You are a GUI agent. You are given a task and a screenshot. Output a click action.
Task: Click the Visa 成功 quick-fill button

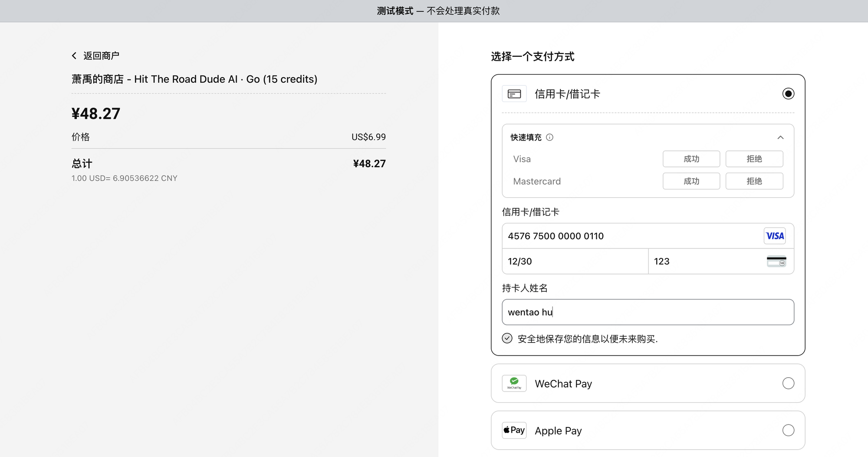(x=691, y=159)
